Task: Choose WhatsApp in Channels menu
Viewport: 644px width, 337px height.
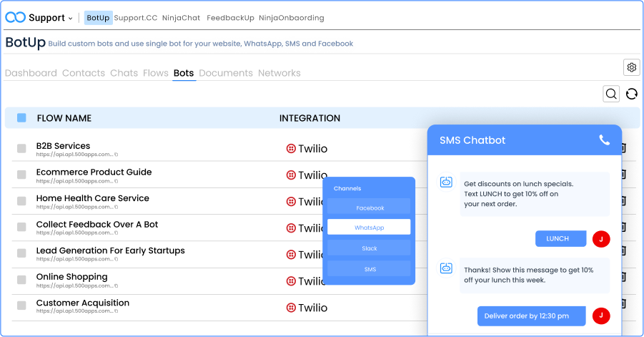Action: tap(369, 227)
